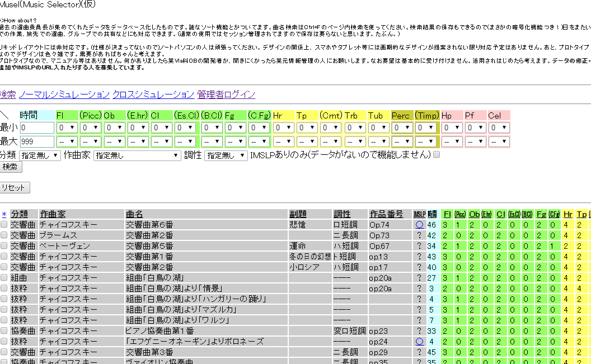The image size is (591, 364).
Task: Open minimum Fl count dropdown
Action: click(67, 127)
